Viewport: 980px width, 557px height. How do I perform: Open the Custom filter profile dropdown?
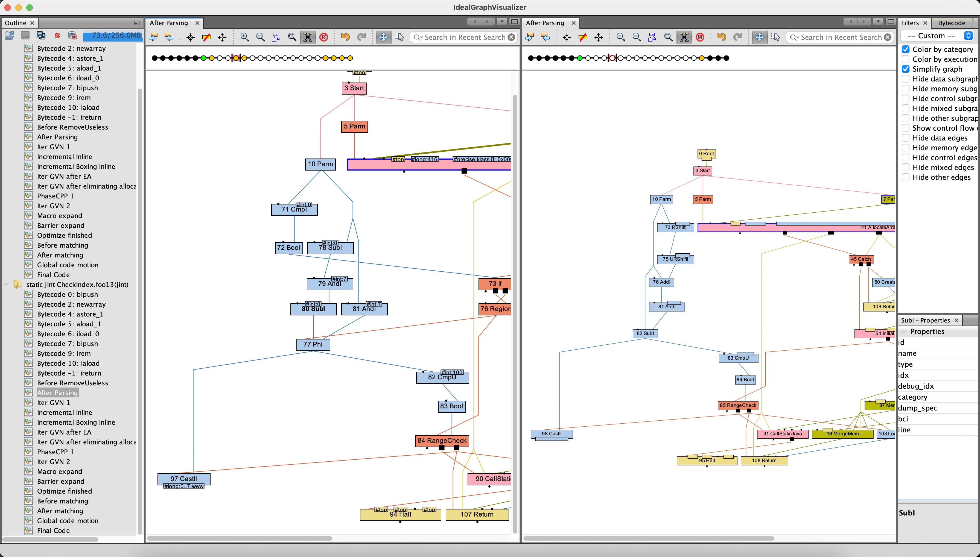(936, 36)
